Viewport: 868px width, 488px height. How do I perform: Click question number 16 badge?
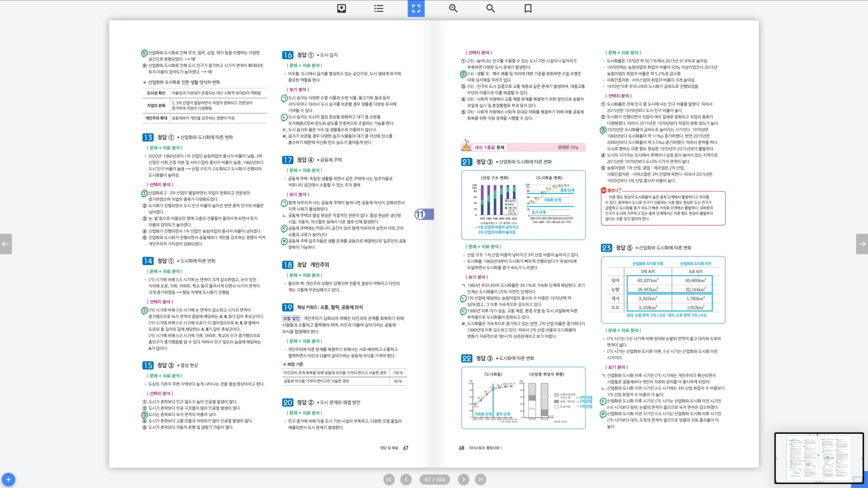287,55
